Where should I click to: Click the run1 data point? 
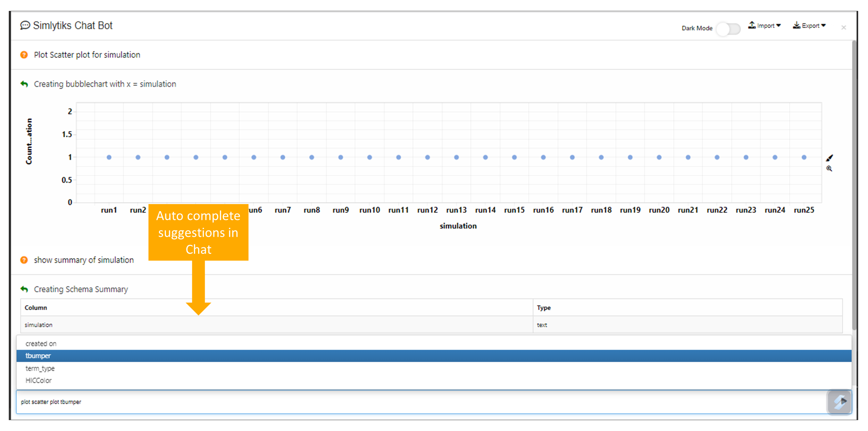[x=109, y=157]
